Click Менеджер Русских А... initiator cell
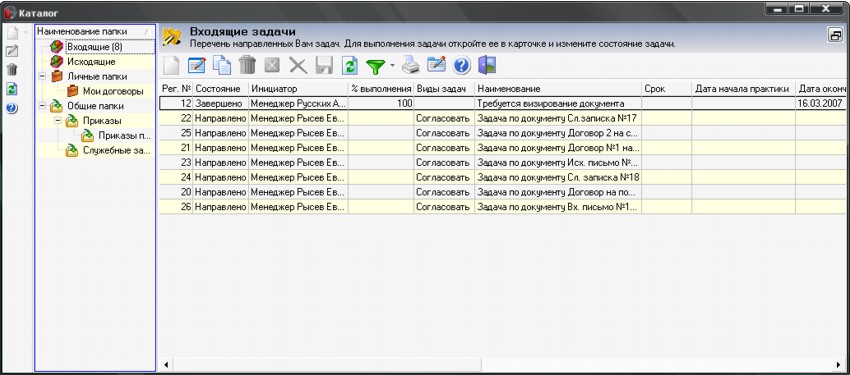The height and width of the screenshot is (375, 850). pos(298,104)
